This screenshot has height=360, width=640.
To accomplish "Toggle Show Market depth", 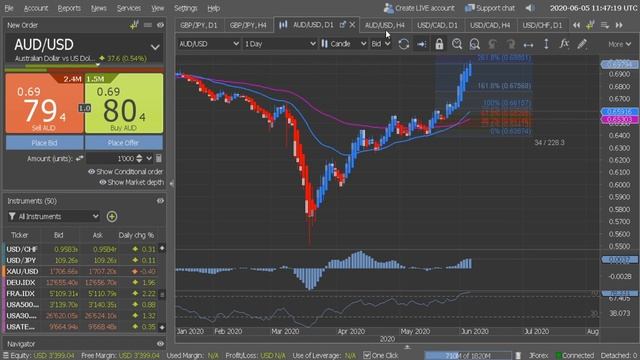I will tap(131, 182).
